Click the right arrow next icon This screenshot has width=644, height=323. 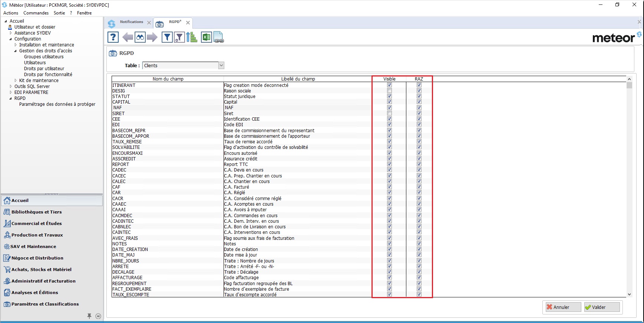pyautogui.click(x=152, y=37)
